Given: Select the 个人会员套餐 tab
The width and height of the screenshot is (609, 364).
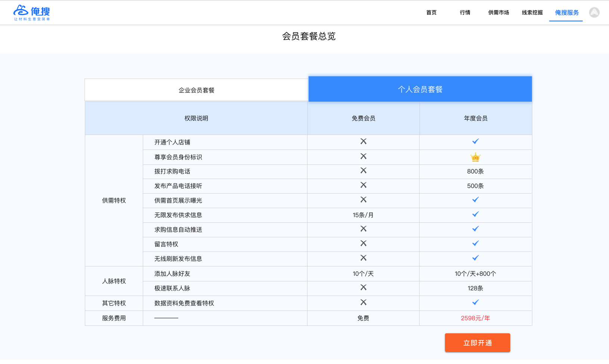Looking at the screenshot, I should tap(420, 89).
